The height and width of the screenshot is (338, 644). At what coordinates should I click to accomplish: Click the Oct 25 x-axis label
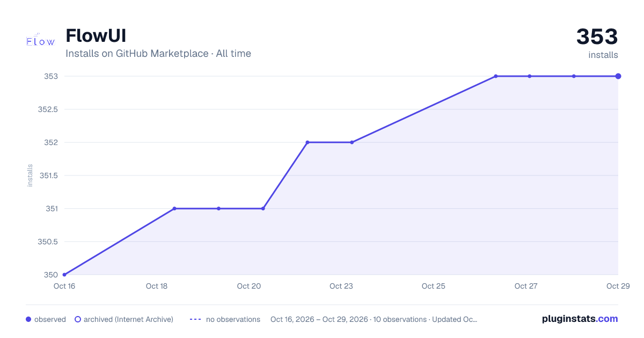(434, 286)
